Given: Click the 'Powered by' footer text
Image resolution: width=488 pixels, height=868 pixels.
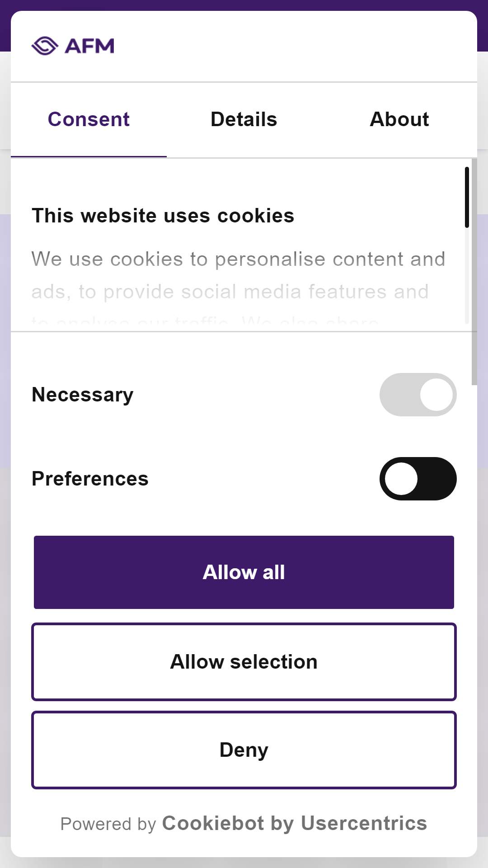Looking at the screenshot, I should (x=108, y=824).
